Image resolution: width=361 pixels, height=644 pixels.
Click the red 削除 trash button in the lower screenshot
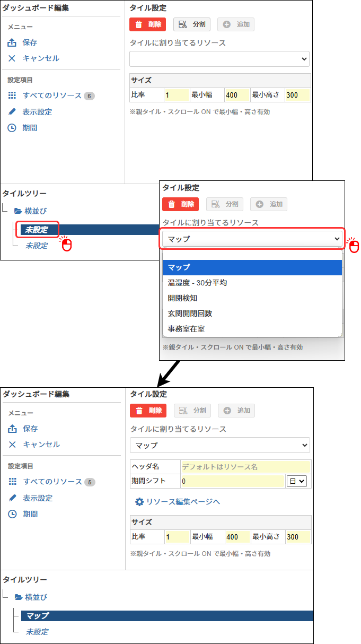148,411
